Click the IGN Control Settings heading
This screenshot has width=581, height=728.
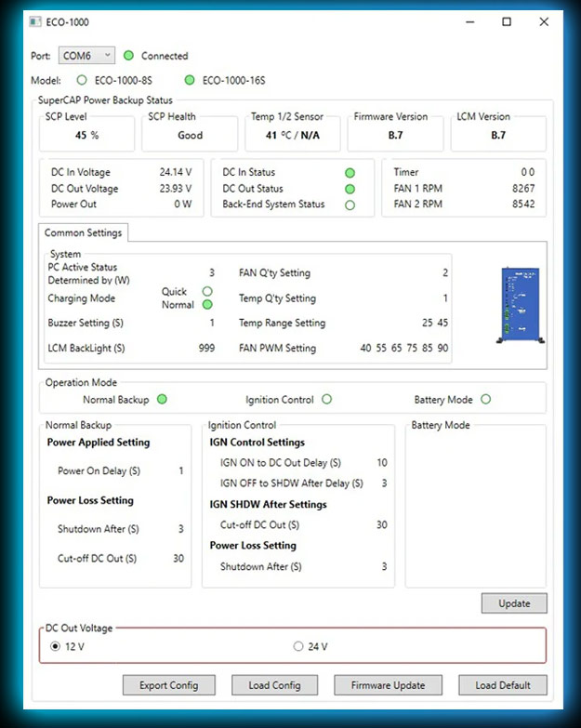pyautogui.click(x=257, y=442)
